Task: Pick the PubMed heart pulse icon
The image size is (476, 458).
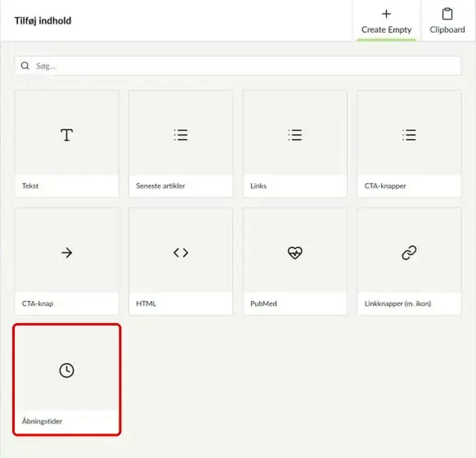Action: coord(295,253)
